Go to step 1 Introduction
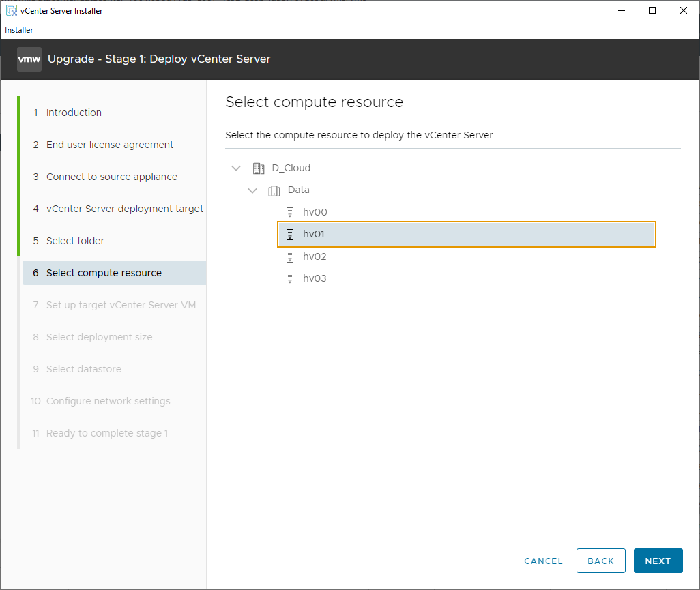700x590 pixels. (x=74, y=113)
